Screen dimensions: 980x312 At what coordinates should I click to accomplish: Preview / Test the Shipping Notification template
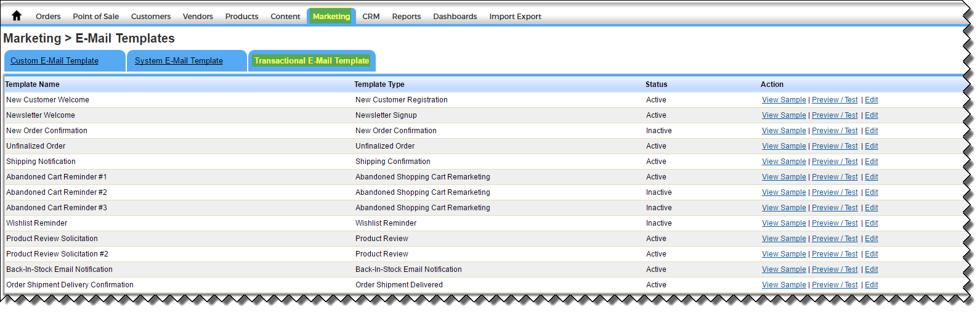click(835, 162)
